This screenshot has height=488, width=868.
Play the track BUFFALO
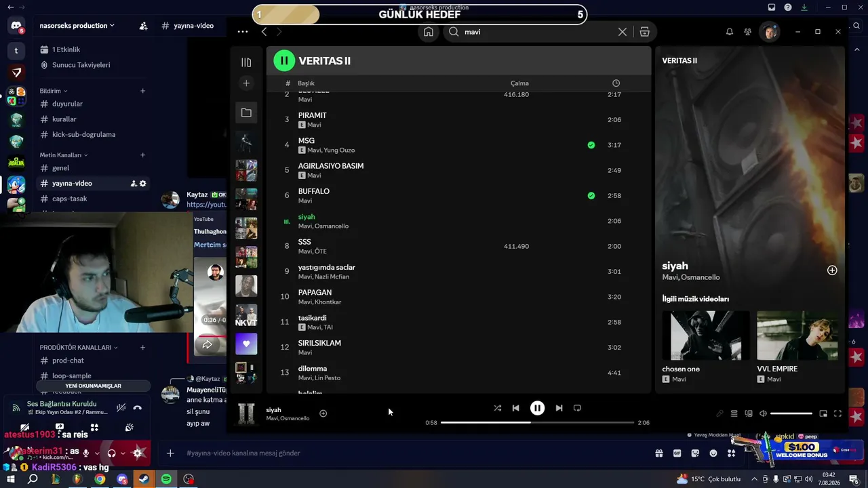coord(458,195)
